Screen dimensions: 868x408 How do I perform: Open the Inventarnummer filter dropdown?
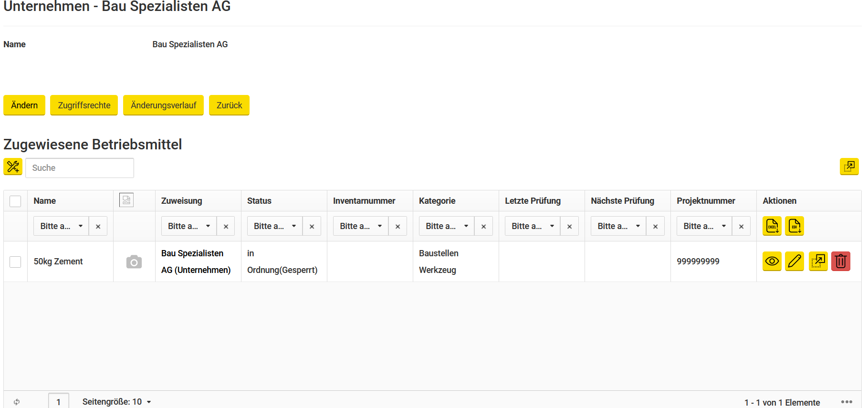pyautogui.click(x=361, y=226)
